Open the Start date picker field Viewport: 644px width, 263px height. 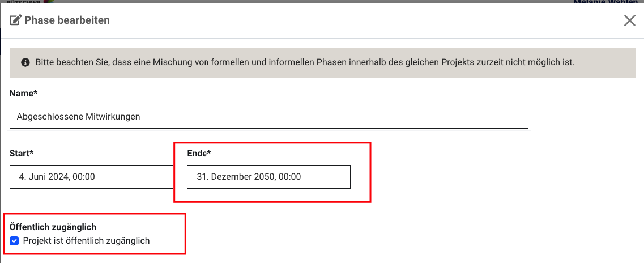coord(92,177)
